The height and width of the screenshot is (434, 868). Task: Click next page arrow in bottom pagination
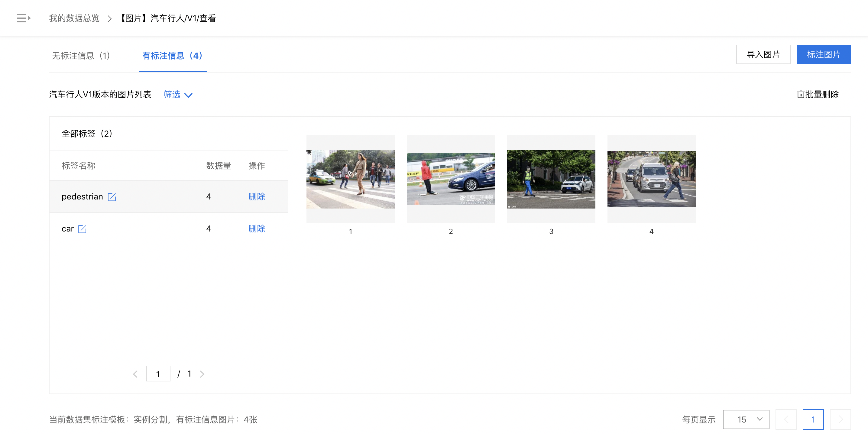(840, 419)
